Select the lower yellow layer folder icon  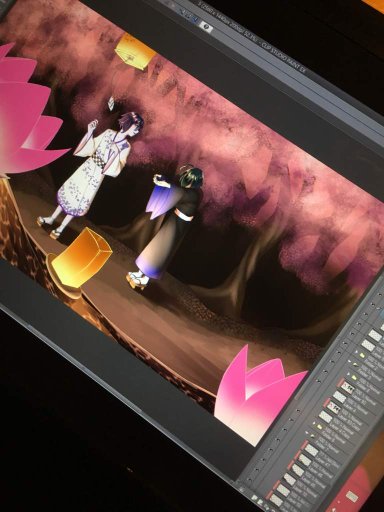[319, 427]
